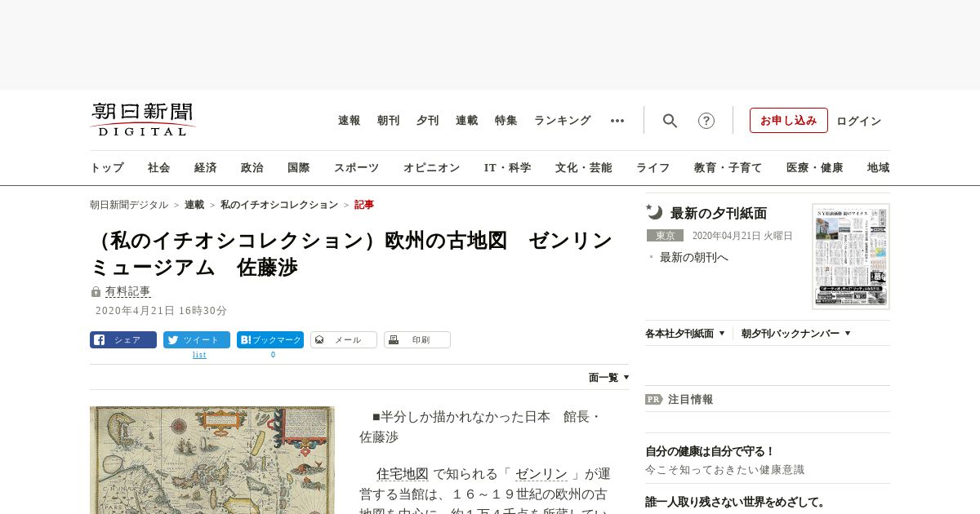
Task: Send article by mail (メール)
Action: [x=344, y=339]
